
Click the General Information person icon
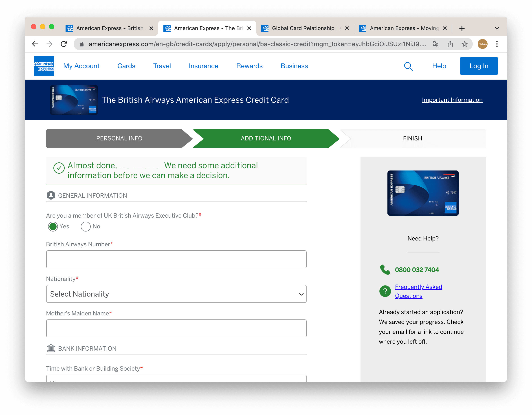coord(51,195)
